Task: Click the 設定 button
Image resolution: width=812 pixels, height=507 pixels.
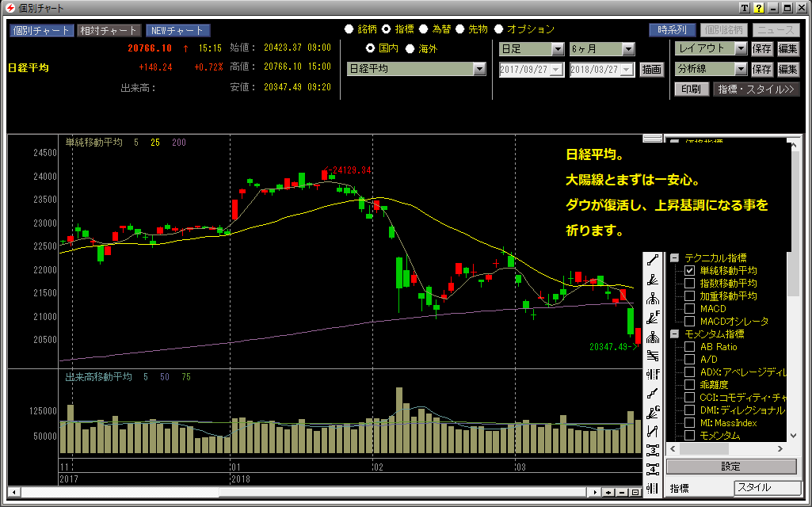Action: [731, 467]
